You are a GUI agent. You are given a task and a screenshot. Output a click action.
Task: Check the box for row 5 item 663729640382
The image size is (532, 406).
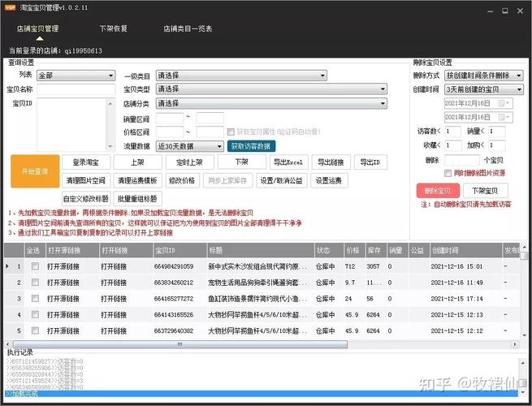pyautogui.click(x=35, y=330)
